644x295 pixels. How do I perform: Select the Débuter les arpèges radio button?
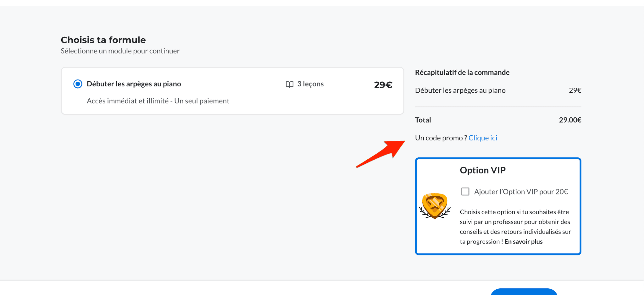point(78,84)
